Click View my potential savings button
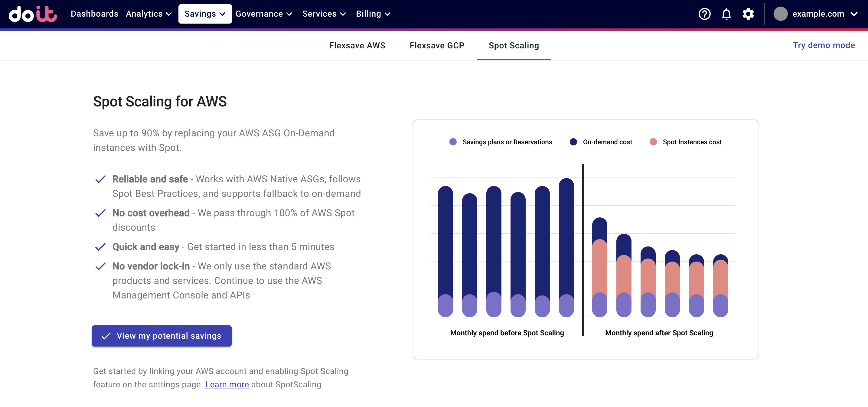Image resolution: width=868 pixels, height=407 pixels. (162, 336)
